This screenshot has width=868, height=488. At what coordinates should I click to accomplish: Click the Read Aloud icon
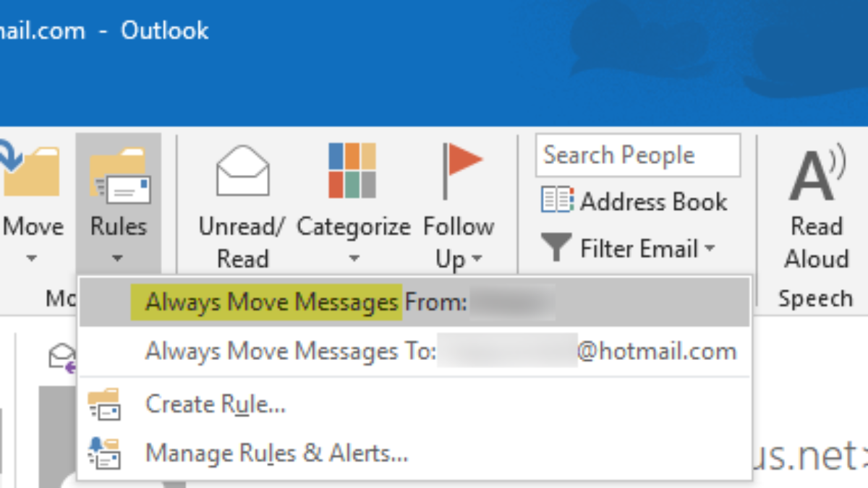pos(816,175)
